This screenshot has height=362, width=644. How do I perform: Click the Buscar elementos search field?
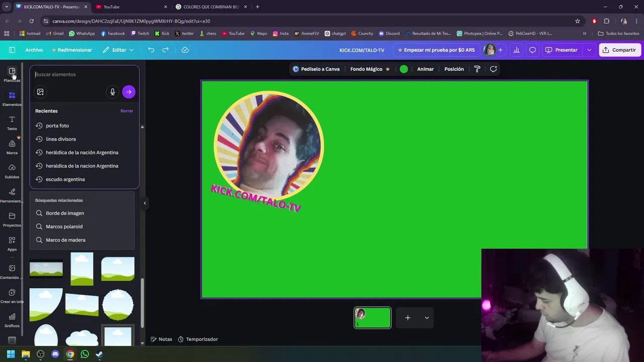coord(85,74)
